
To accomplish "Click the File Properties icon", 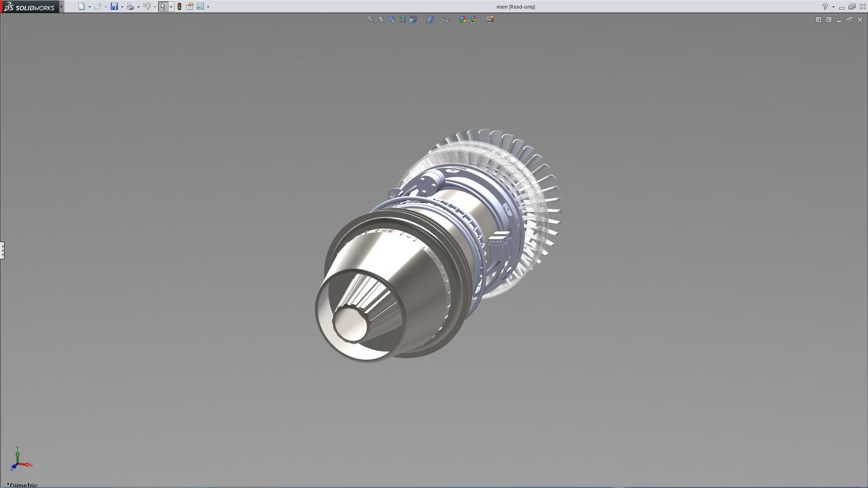I will point(190,7).
